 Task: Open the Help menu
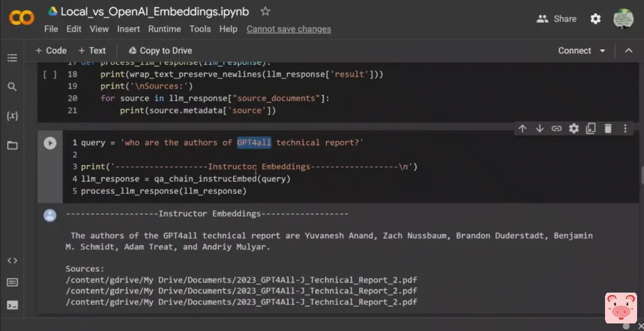coord(228,29)
